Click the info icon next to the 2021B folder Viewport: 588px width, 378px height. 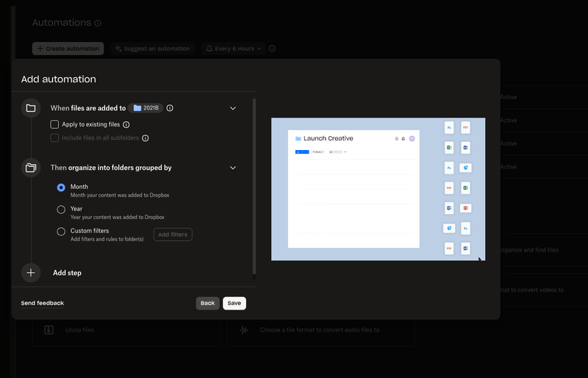click(x=170, y=108)
